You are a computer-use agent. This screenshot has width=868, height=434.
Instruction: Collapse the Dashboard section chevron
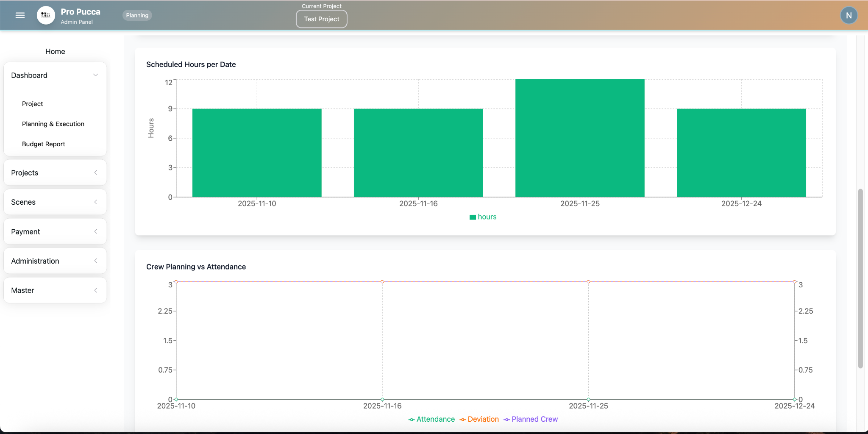point(95,75)
